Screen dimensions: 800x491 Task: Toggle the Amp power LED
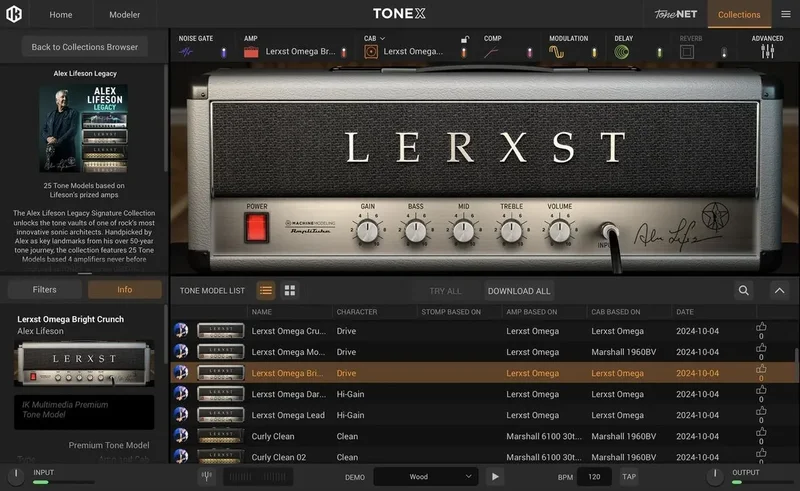coord(344,52)
